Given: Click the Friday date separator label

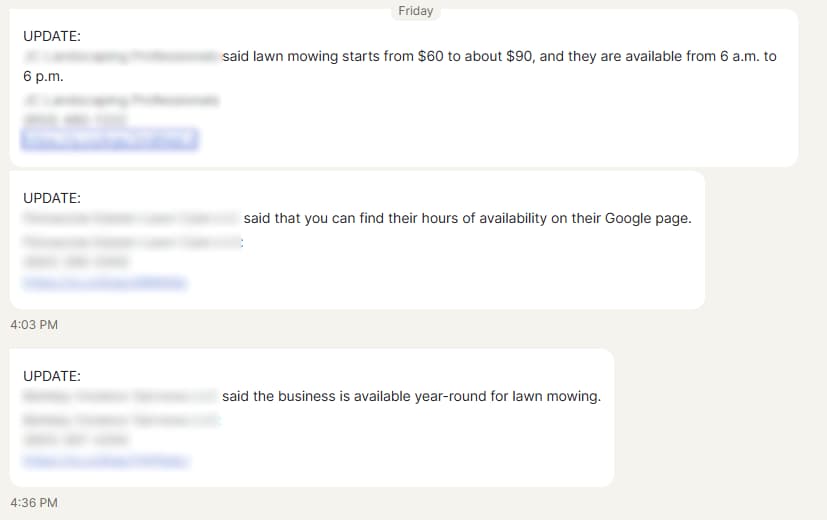Looking at the screenshot, I should (x=415, y=11).
